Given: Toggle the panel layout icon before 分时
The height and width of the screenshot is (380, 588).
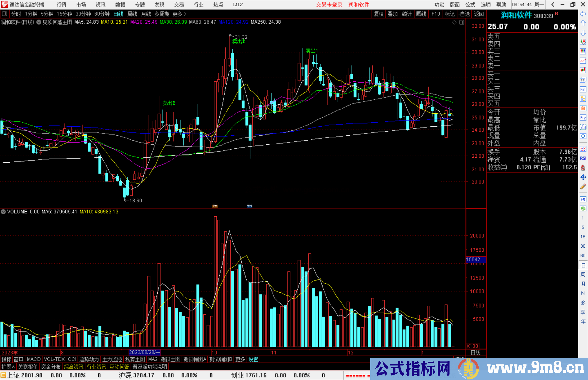Looking at the screenshot, I should (4, 14).
